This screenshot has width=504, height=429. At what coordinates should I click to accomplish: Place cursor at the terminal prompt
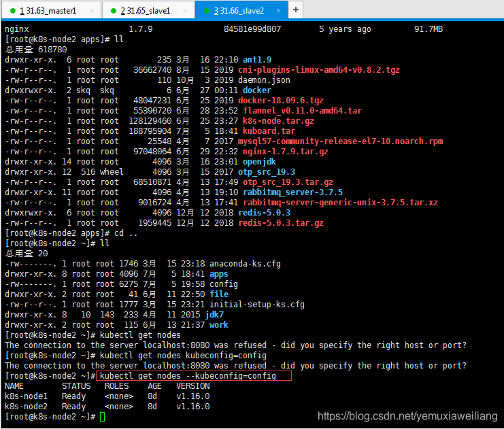pyautogui.click(x=103, y=417)
